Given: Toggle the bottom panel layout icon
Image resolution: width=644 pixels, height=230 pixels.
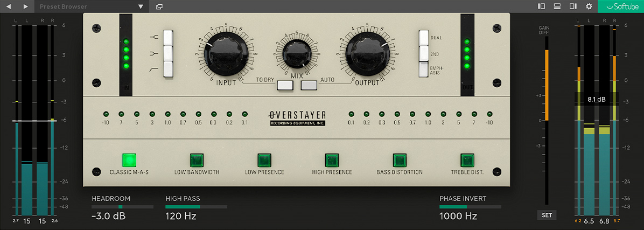Looking at the screenshot, I should [557, 6].
